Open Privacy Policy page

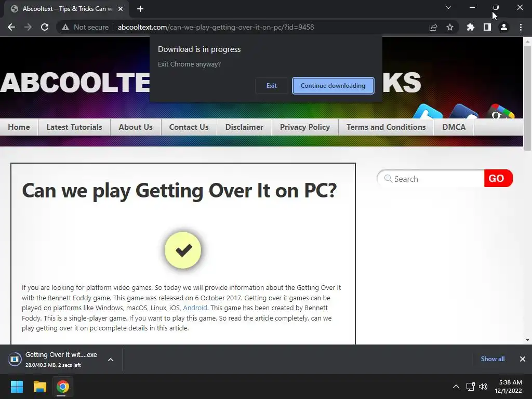coord(305,127)
